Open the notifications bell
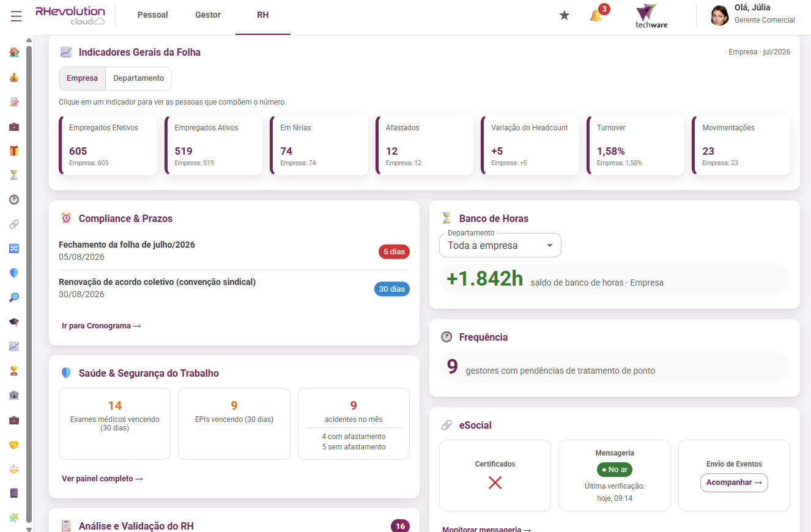 click(596, 15)
